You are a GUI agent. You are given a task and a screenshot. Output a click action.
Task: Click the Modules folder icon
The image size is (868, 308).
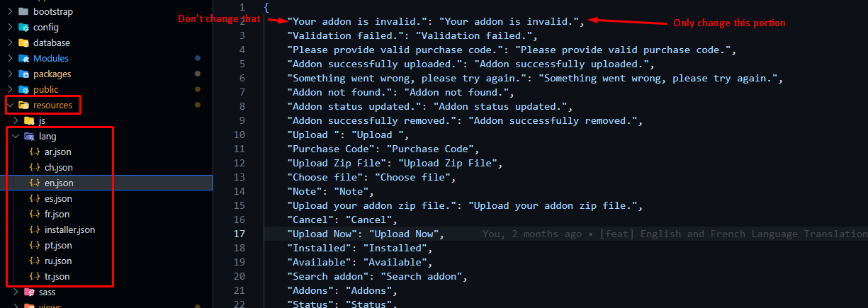[23, 58]
